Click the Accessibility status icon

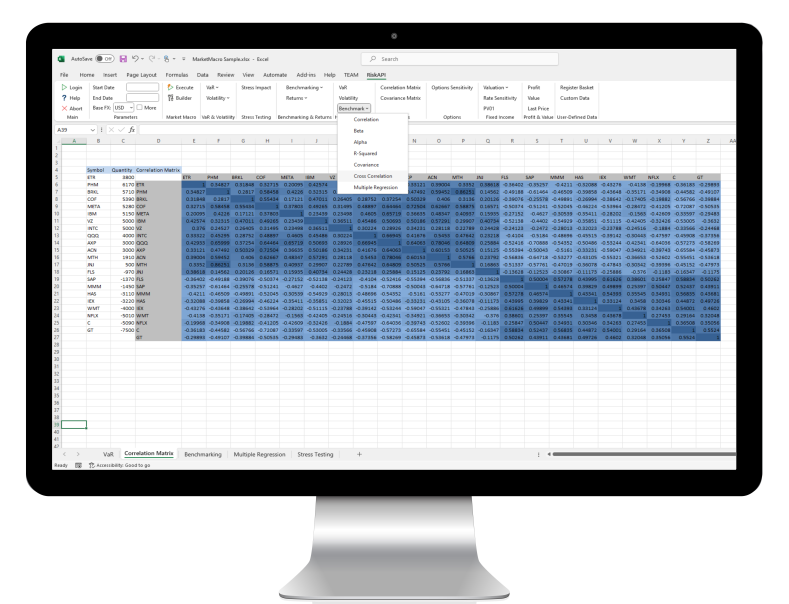click(92, 465)
